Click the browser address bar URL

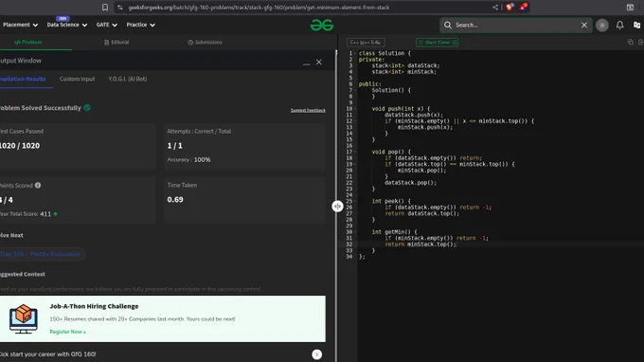point(259,8)
